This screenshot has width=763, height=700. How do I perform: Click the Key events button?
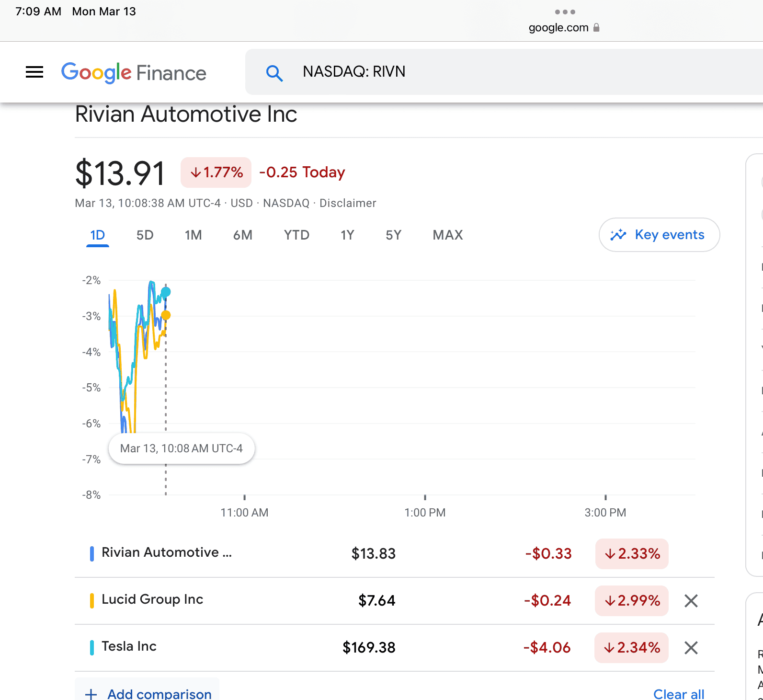(659, 235)
